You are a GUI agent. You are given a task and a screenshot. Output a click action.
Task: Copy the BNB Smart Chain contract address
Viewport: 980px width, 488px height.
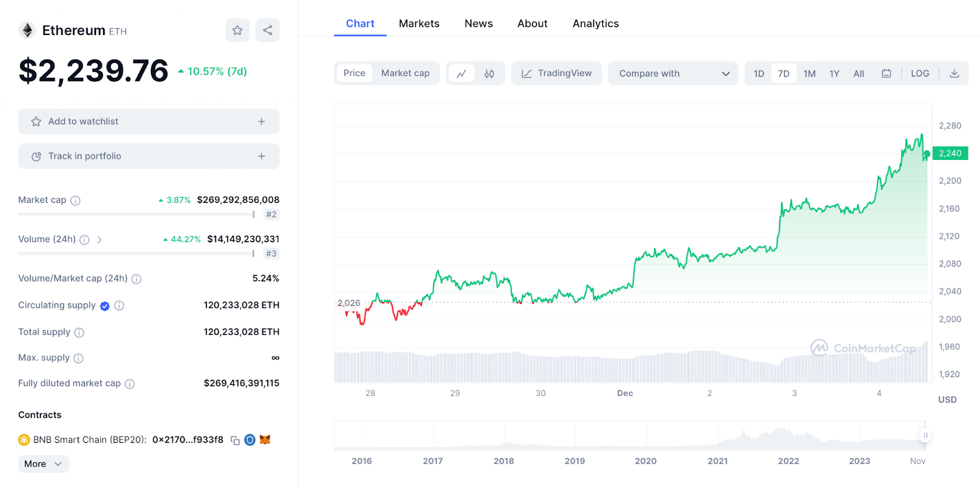235,440
